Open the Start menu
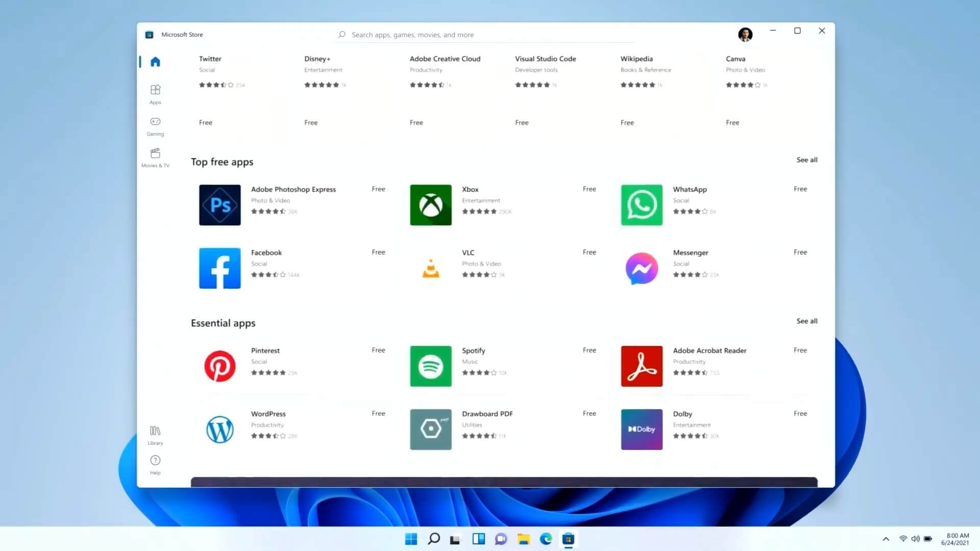 (411, 539)
